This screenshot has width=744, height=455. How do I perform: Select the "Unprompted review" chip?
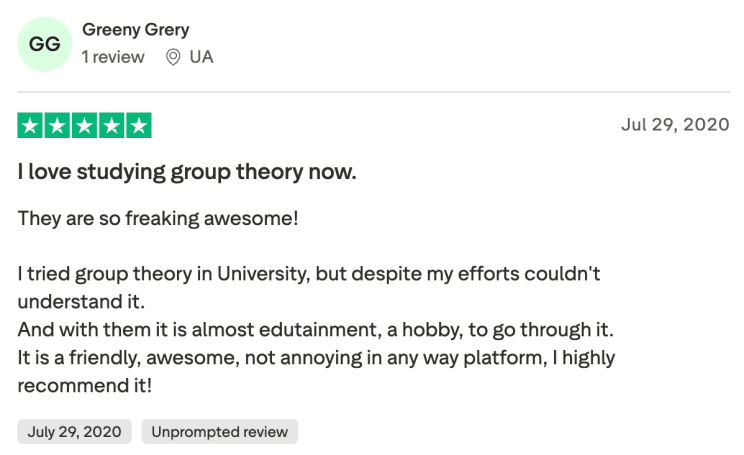(x=219, y=432)
